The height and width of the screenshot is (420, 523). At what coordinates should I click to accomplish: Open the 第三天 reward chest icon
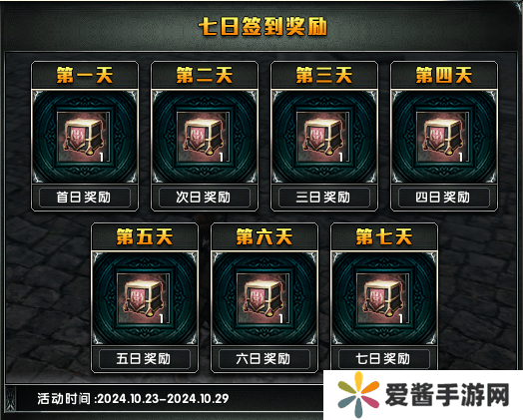(322, 137)
